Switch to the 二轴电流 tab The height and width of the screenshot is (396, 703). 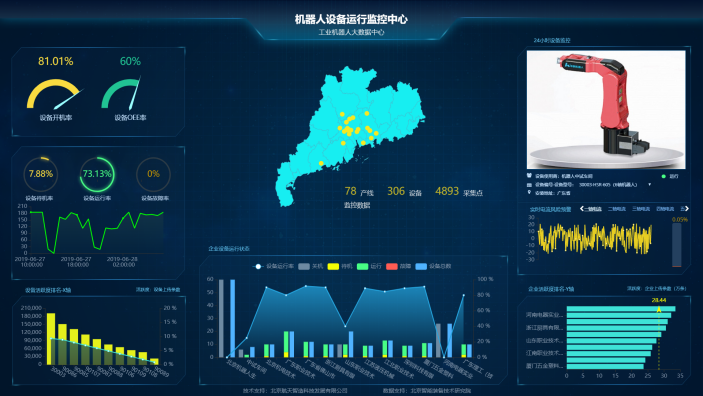[x=616, y=209]
